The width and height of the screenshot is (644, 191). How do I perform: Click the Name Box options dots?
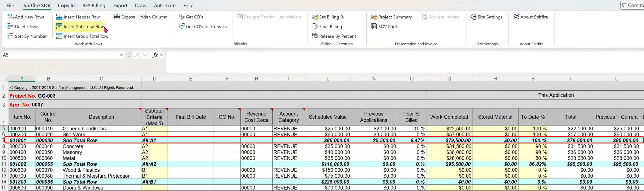[129, 55]
